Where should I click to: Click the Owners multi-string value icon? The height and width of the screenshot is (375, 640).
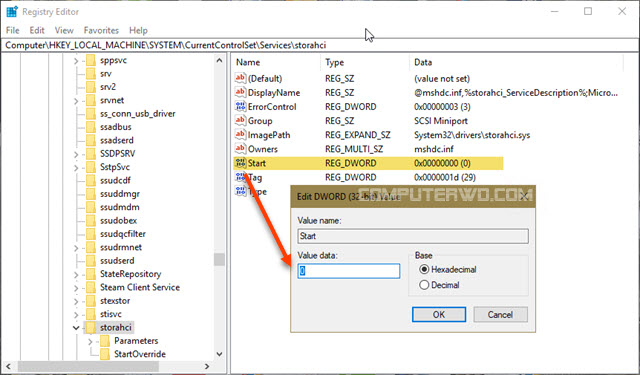click(x=240, y=149)
